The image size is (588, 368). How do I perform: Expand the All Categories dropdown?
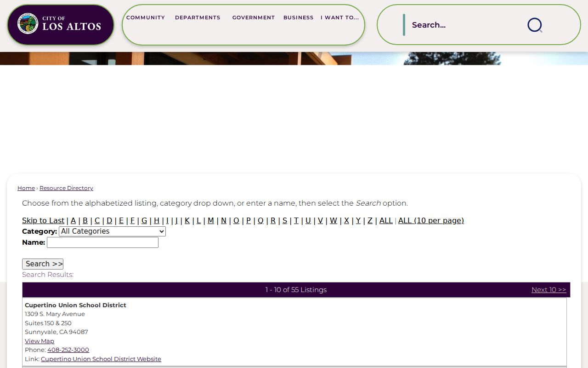click(112, 231)
